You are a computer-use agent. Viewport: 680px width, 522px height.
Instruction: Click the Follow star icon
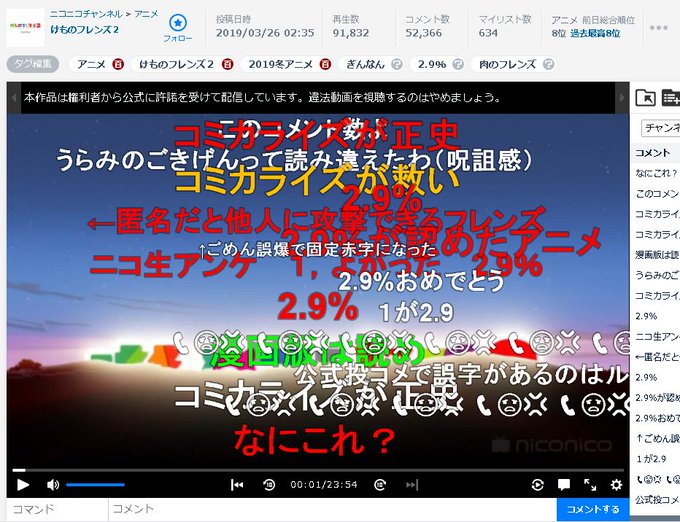point(177,23)
